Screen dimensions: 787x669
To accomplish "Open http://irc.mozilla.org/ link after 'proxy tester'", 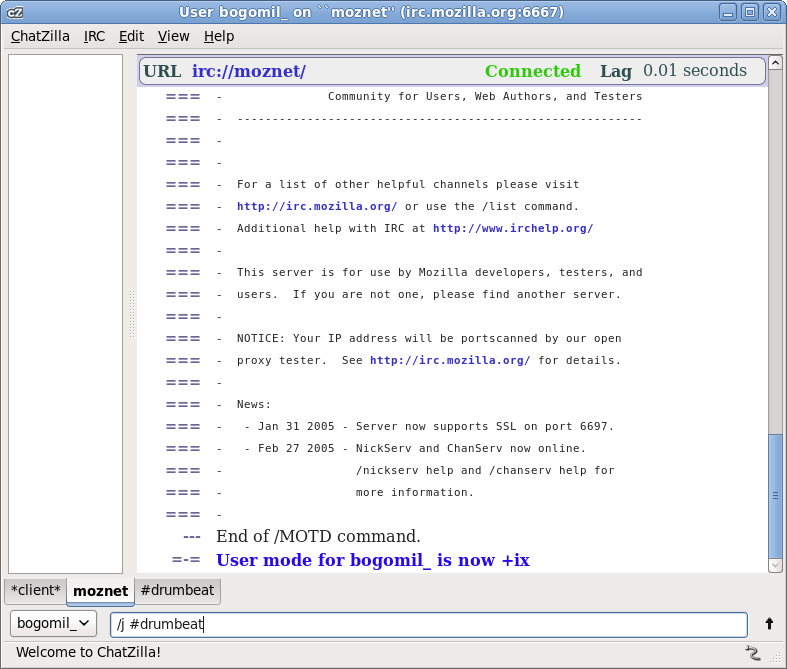I will coord(450,360).
